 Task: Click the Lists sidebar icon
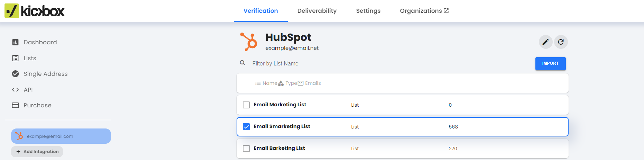[x=15, y=58]
